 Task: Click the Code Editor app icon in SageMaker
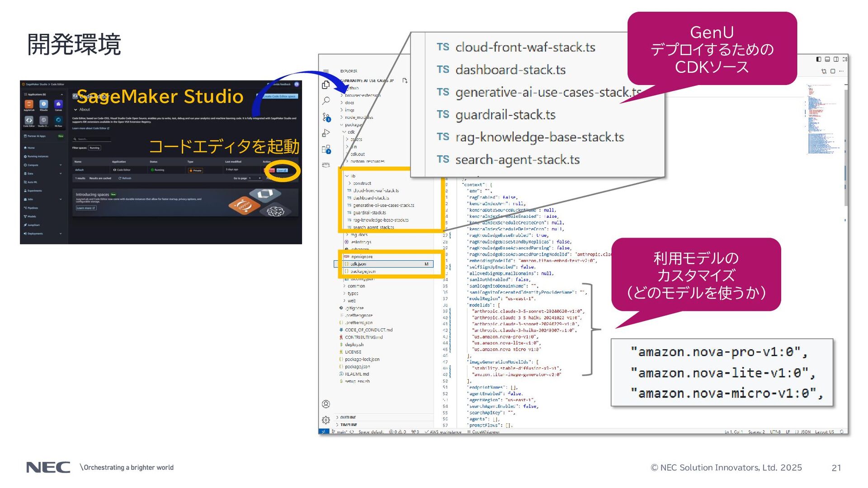point(29,120)
